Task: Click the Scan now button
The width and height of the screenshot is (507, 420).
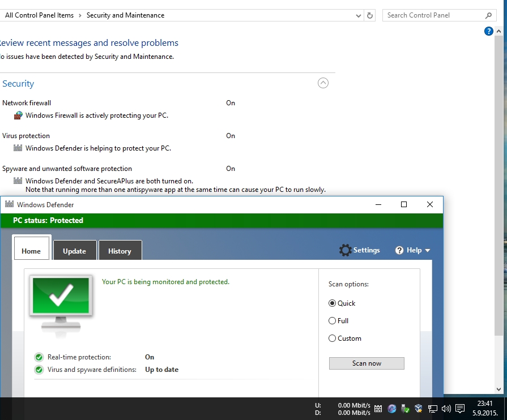Action: tap(367, 363)
